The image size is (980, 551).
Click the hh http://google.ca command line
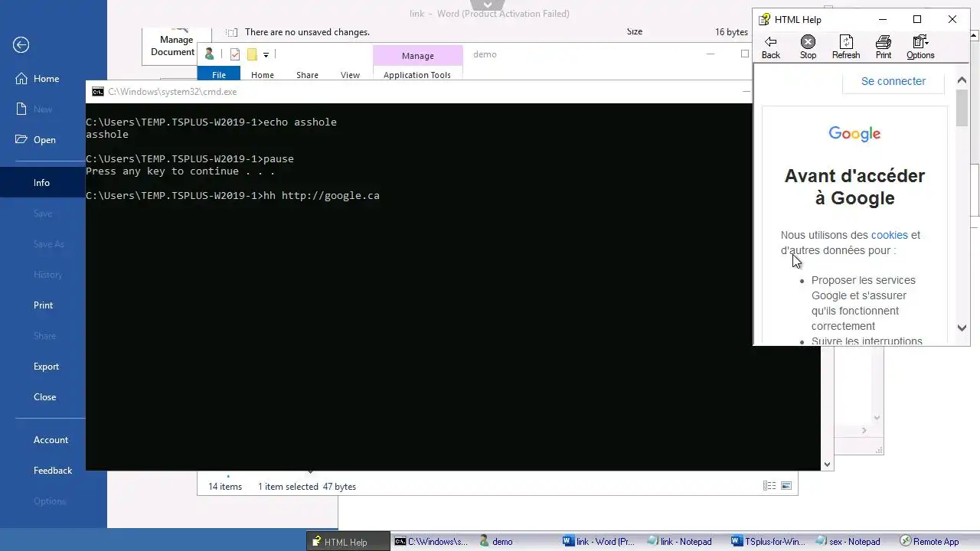tap(322, 196)
